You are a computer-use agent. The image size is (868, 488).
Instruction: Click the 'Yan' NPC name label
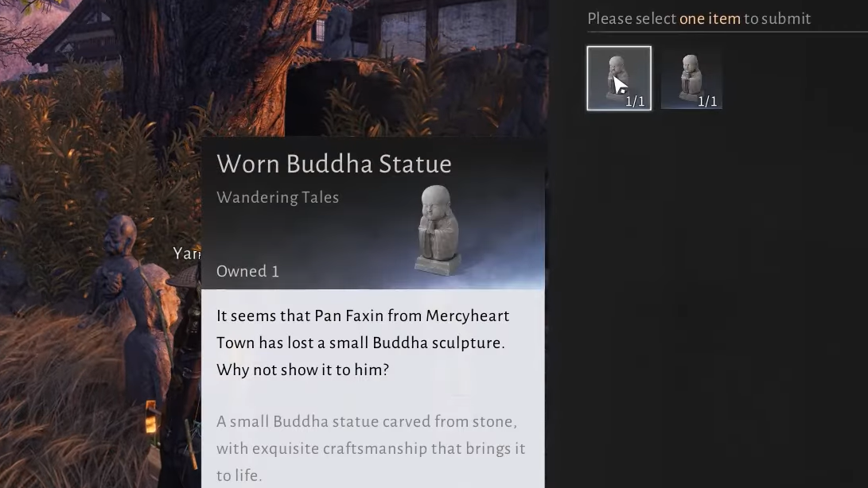[186, 254]
